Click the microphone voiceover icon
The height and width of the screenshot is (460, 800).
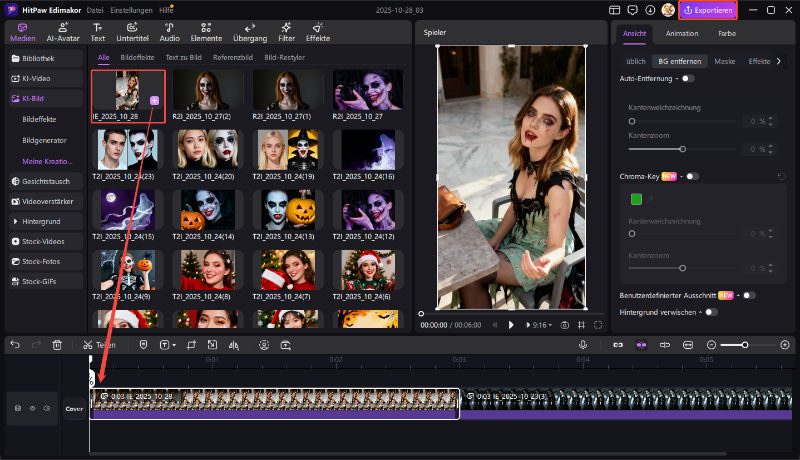(582, 344)
